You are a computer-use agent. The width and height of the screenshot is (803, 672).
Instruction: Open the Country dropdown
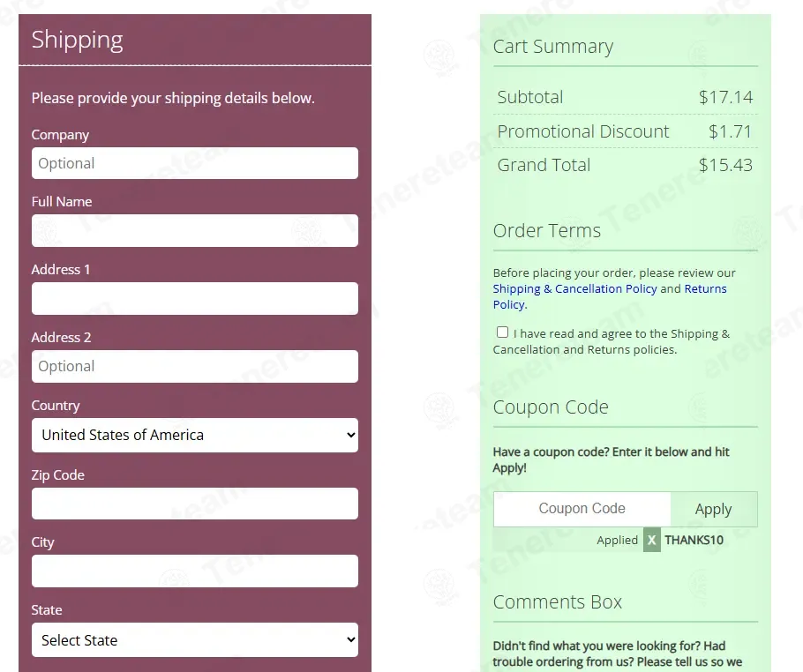click(x=194, y=435)
